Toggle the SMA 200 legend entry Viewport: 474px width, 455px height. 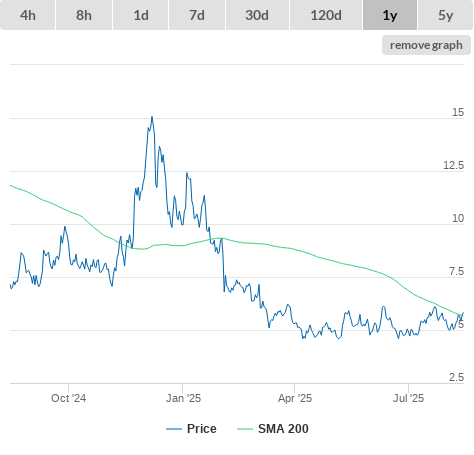point(283,429)
